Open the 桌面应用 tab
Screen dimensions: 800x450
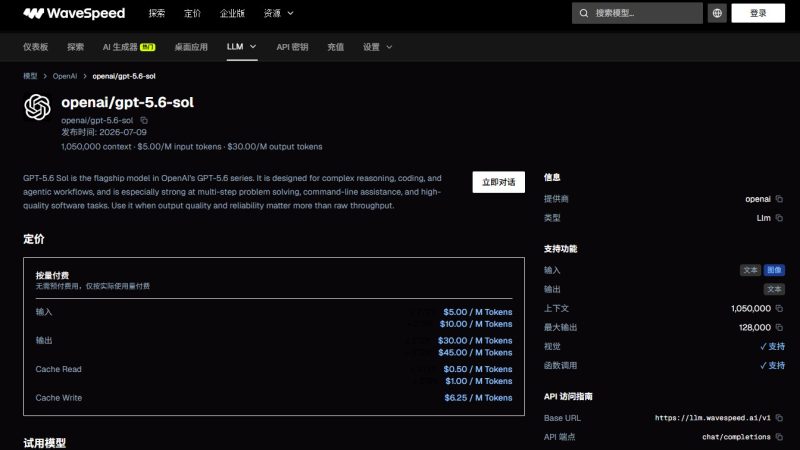coord(191,47)
